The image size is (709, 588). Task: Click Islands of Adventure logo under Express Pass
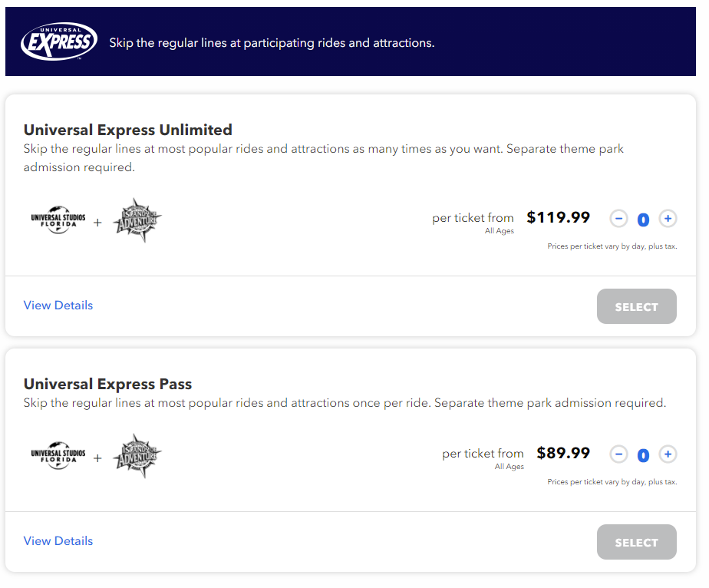[137, 456]
